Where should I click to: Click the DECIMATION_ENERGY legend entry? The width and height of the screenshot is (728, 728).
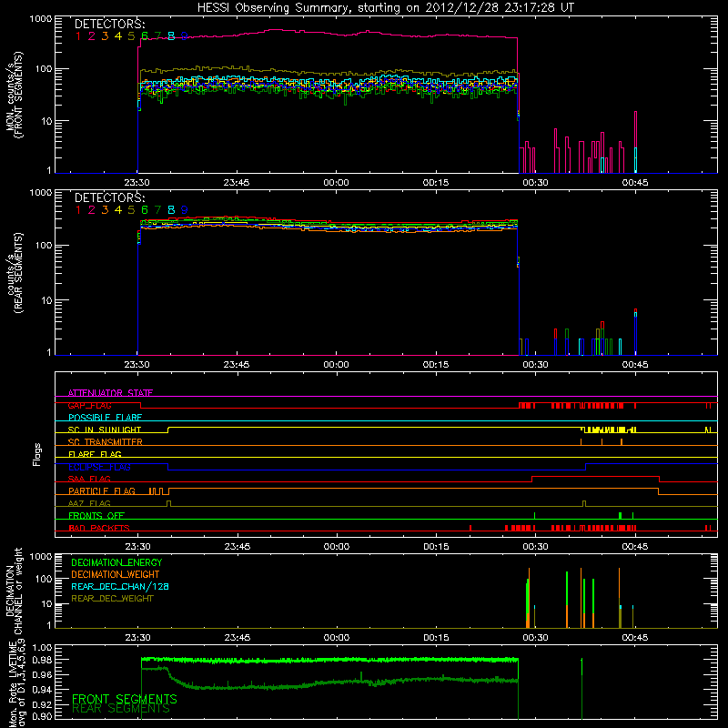(x=116, y=562)
